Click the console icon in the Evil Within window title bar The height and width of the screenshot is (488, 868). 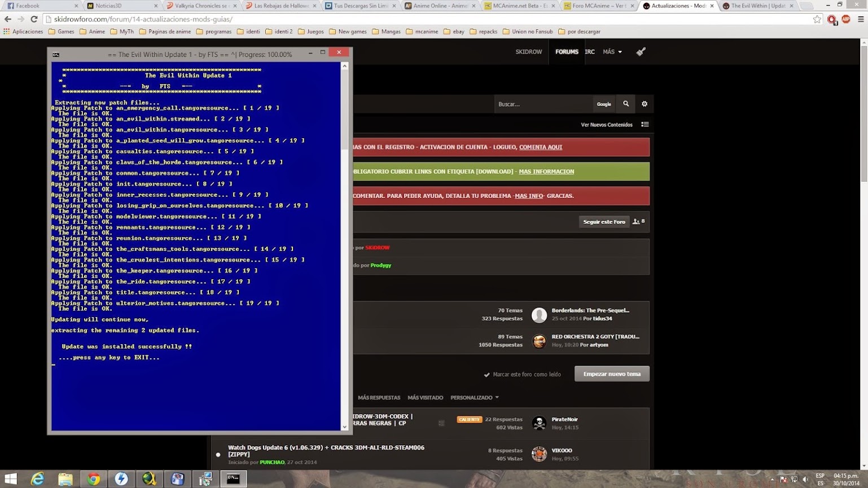tap(56, 55)
